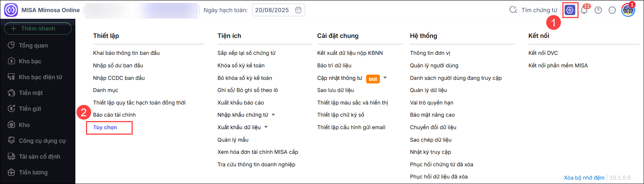Click the settings gear icon
Screen dimensions: 644x184
coord(570,10)
